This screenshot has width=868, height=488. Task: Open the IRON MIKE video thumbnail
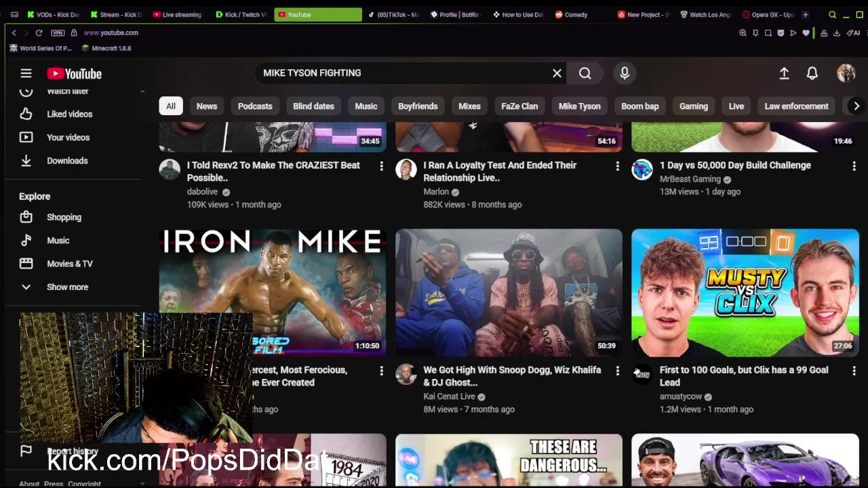[273, 293]
